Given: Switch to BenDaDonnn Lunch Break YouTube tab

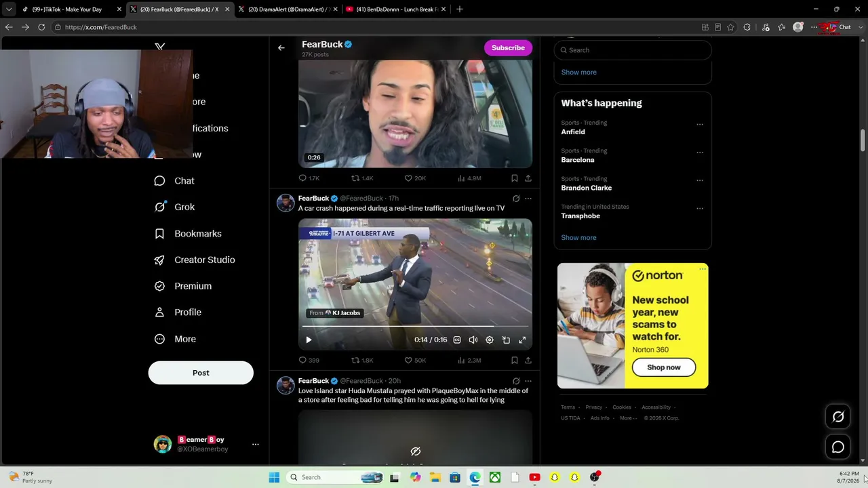Looking at the screenshot, I should coord(395,9).
